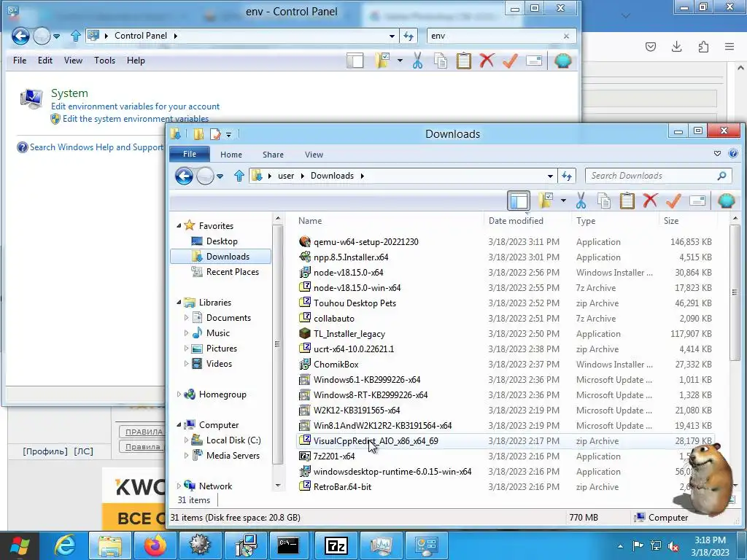747x560 pixels.
Task: Open File tab in Downloads ribbon
Action: pos(190,154)
